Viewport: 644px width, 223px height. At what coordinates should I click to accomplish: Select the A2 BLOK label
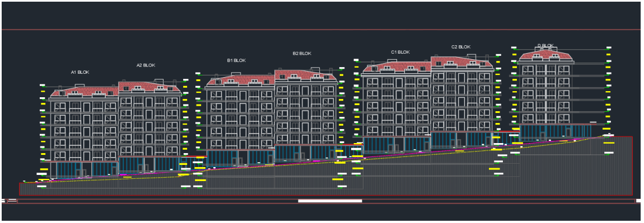tap(146, 65)
